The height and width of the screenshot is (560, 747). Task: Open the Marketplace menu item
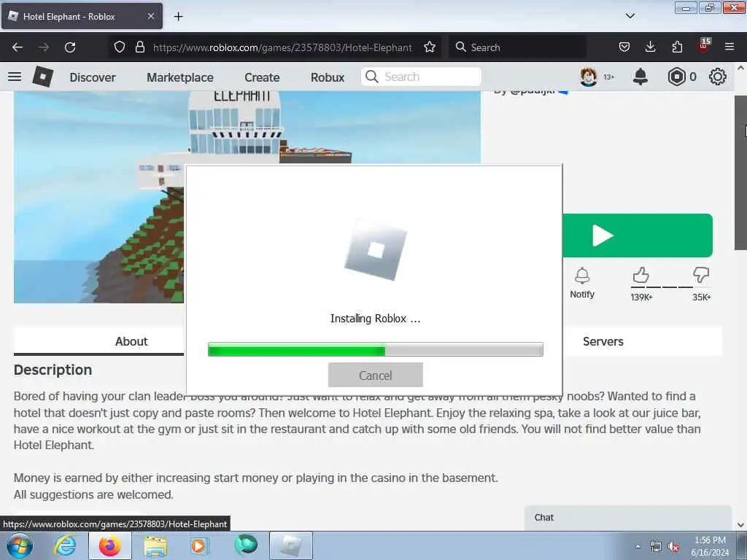point(180,77)
